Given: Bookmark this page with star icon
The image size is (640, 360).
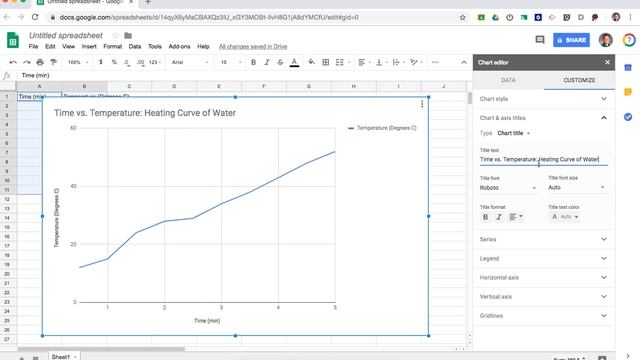Looking at the screenshot, I should [462, 17].
